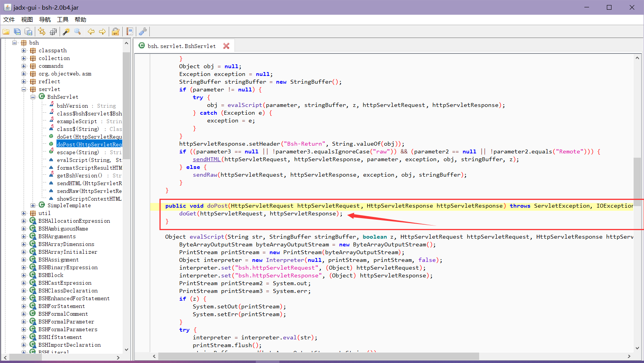Follow the sendHTML link in code
The image size is (644, 363).
pos(207,159)
